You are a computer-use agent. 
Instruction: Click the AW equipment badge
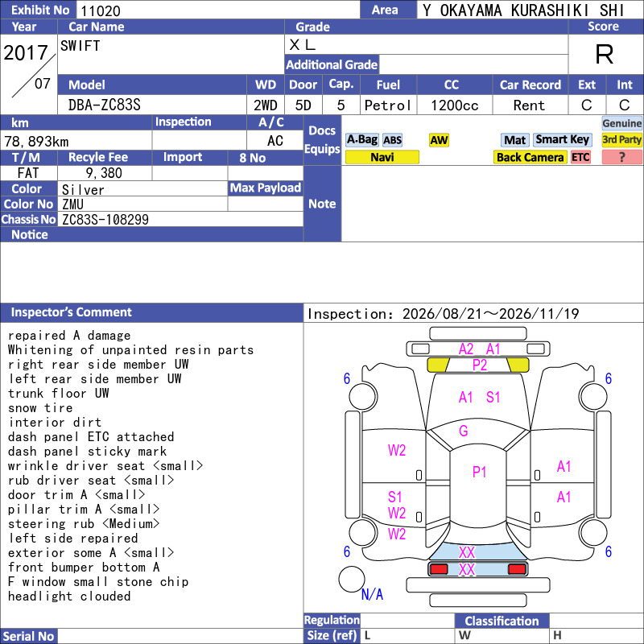pos(439,140)
